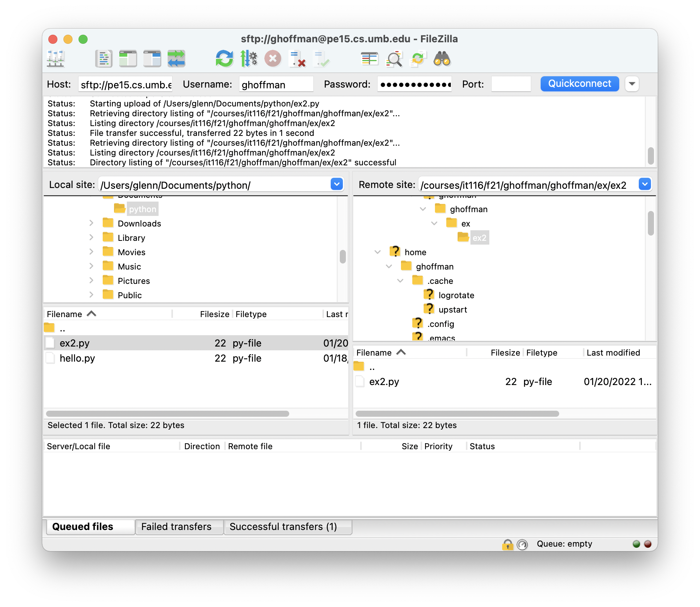Click the local file list horizontal scrollbar
700x607 pixels.
pyautogui.click(x=168, y=414)
